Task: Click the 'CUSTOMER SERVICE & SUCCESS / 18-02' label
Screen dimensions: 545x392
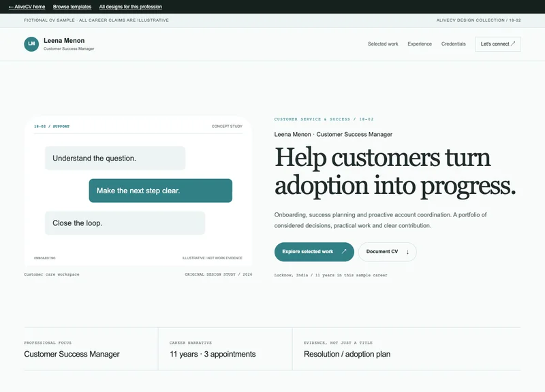Action: click(324, 119)
